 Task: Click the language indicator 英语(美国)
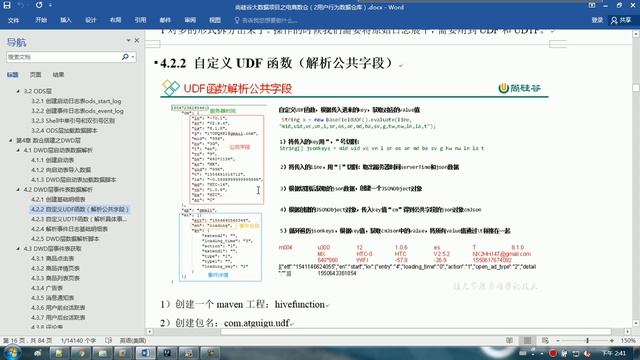(x=133, y=340)
